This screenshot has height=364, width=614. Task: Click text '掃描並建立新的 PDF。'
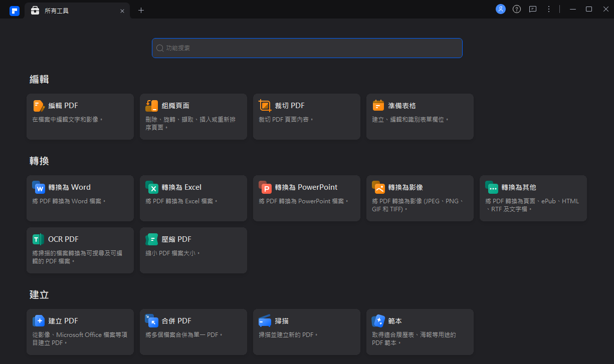coord(289,335)
